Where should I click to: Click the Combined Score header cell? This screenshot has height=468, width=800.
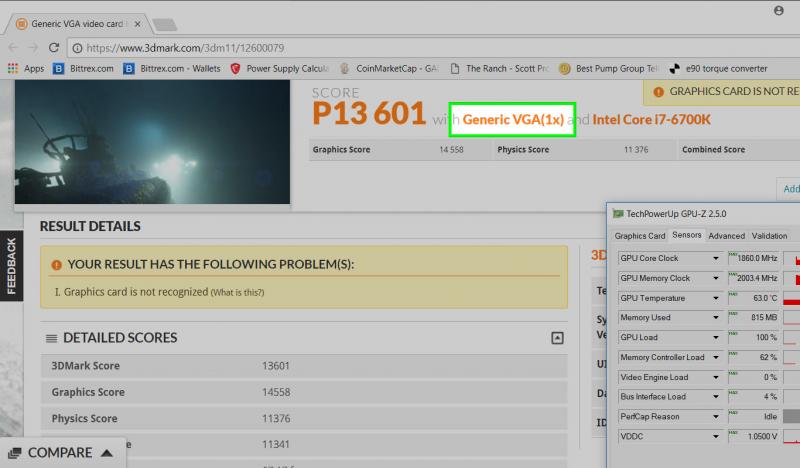pyautogui.click(x=713, y=150)
